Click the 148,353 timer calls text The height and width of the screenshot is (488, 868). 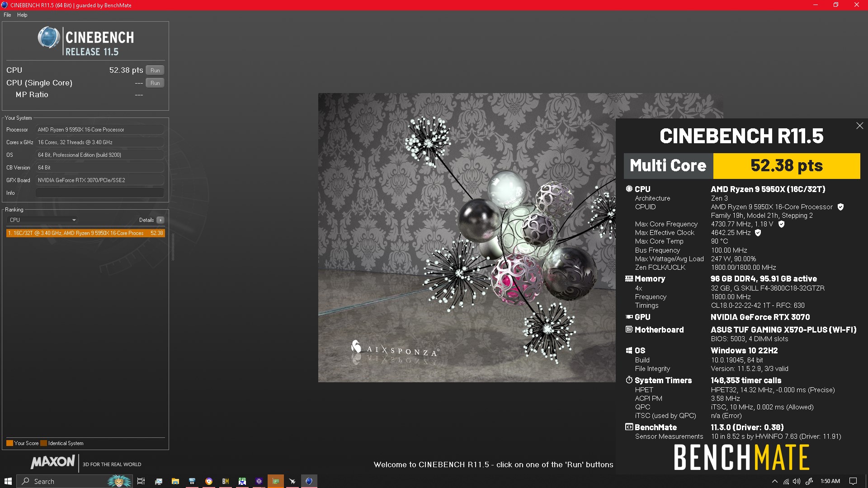(x=746, y=380)
